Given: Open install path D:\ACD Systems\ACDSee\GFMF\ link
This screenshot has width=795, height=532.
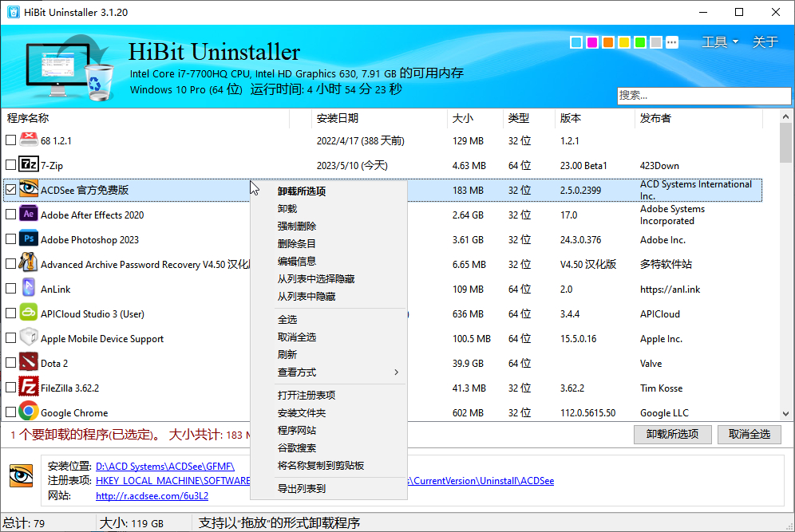Looking at the screenshot, I should 164,466.
